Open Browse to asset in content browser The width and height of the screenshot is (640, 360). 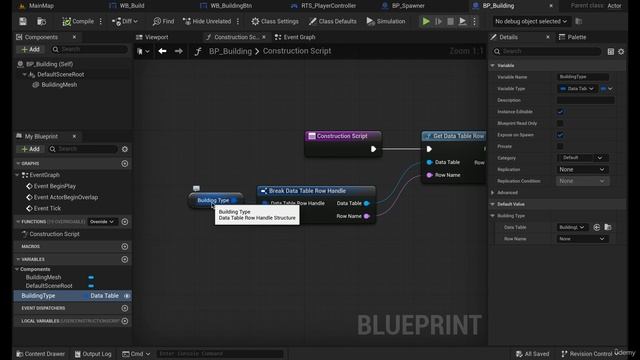pyautogui.click(x=41, y=21)
